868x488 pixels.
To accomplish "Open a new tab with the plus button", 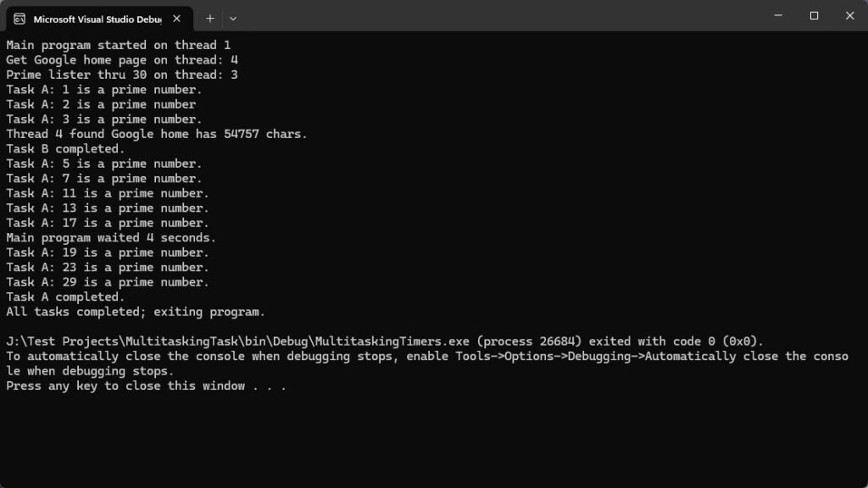I will pyautogui.click(x=210, y=18).
